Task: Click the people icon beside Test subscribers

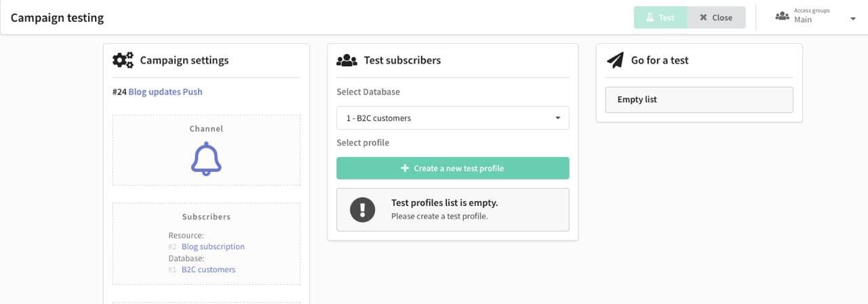Action: [x=347, y=60]
